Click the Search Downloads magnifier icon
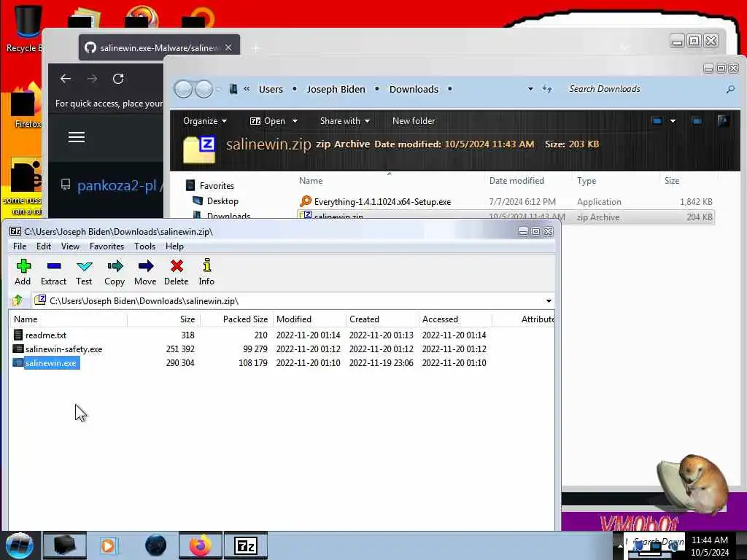Image resolution: width=747 pixels, height=560 pixels. click(730, 89)
